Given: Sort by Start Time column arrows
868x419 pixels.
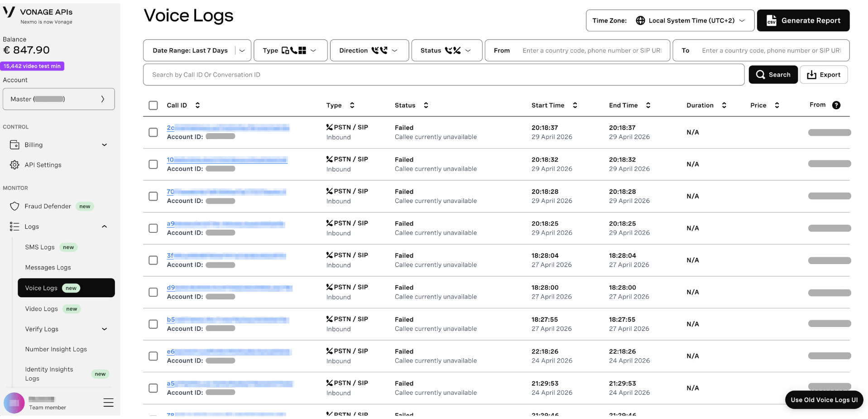Looking at the screenshot, I should coord(575,105).
